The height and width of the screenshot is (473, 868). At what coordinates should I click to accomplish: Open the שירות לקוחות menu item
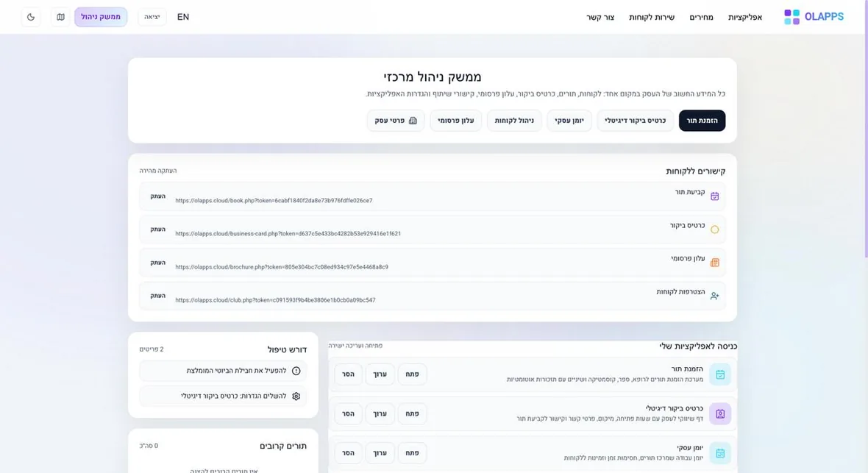(652, 17)
